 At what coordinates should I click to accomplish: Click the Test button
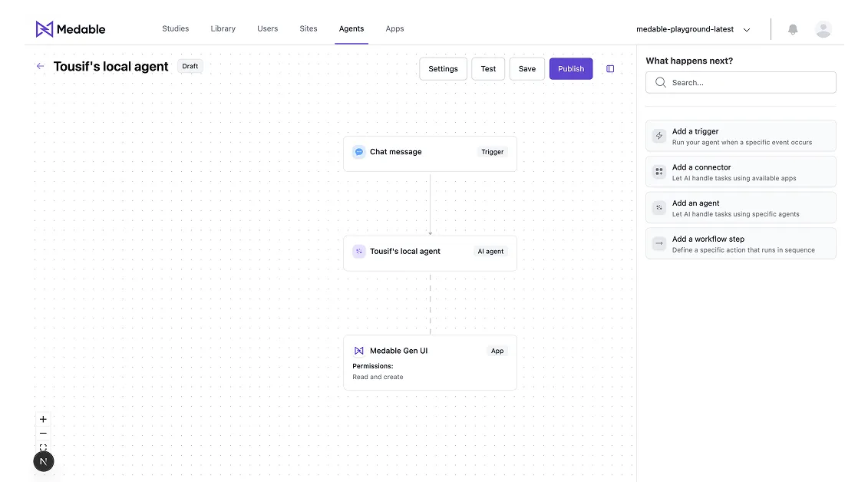488,68
